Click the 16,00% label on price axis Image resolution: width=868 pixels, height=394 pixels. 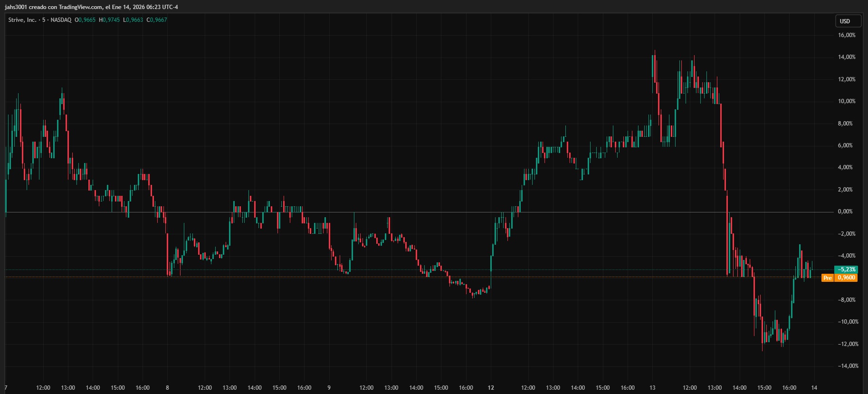(x=847, y=35)
